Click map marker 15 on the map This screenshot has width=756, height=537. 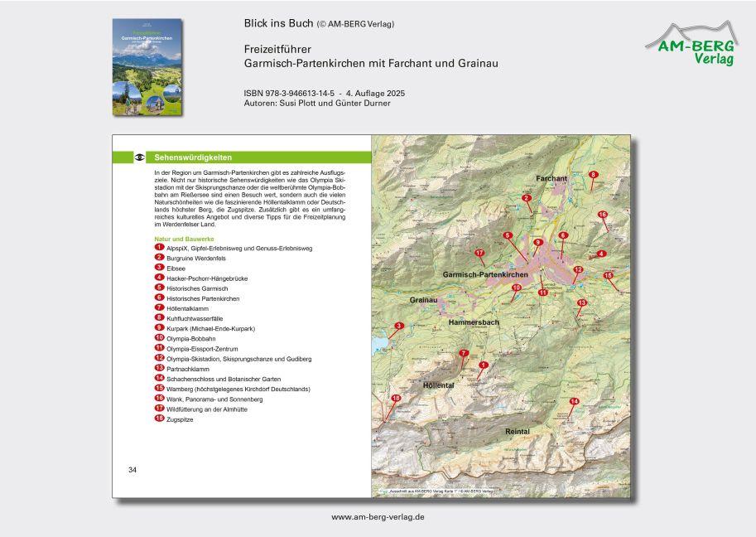[x=609, y=276]
